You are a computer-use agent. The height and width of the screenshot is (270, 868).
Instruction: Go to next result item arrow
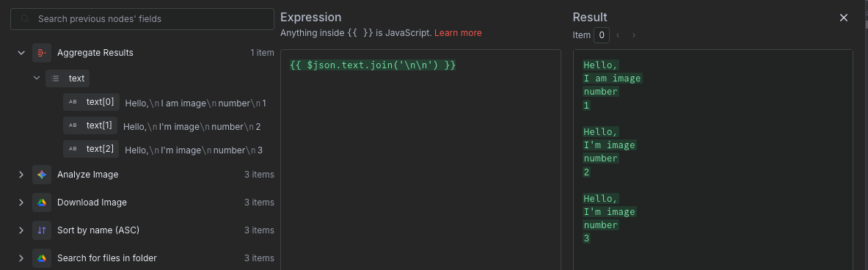634,35
